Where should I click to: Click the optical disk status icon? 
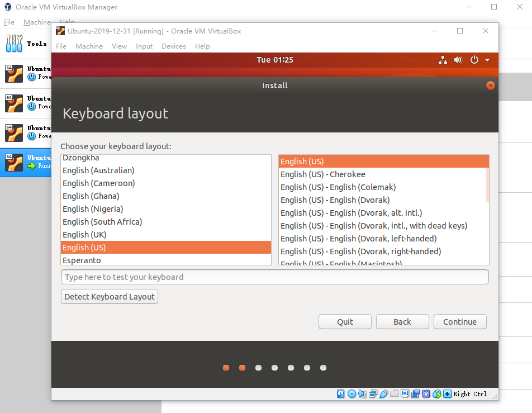(x=352, y=393)
